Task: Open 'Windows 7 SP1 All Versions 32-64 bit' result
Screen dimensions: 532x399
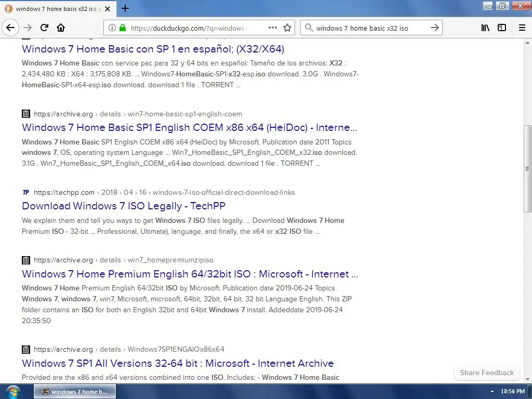Action: pos(178,363)
